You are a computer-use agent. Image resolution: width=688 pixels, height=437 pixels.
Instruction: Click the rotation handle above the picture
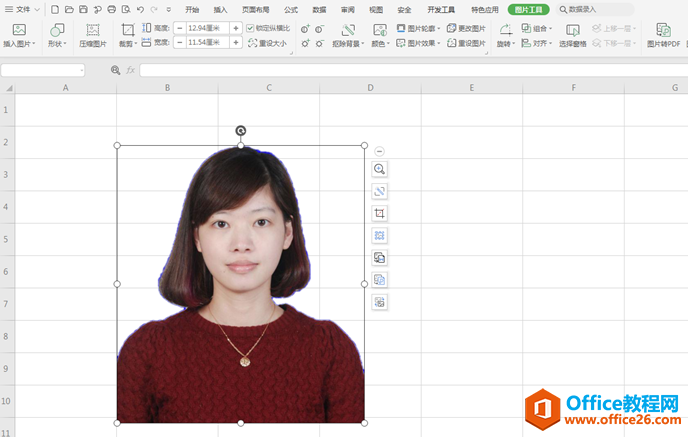241,130
